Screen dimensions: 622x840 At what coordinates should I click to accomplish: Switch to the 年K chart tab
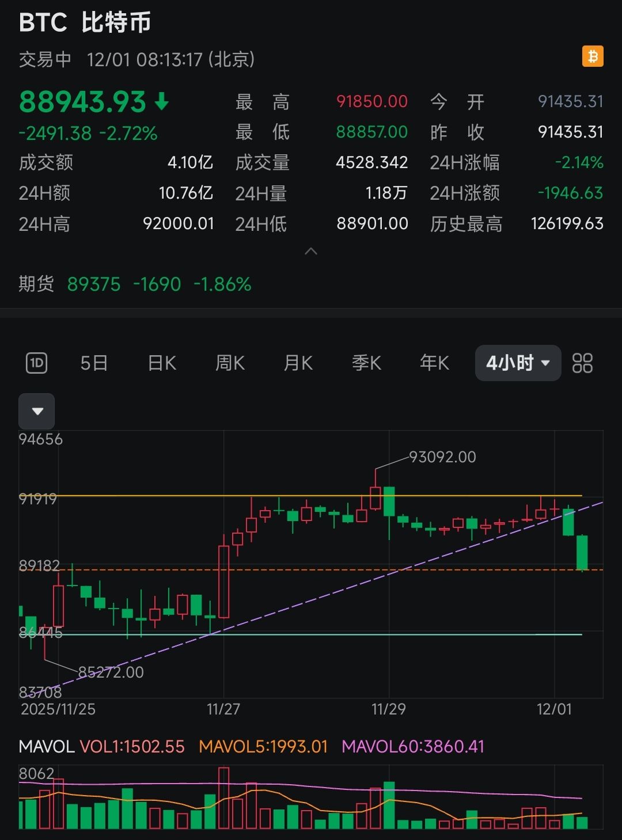tap(434, 363)
